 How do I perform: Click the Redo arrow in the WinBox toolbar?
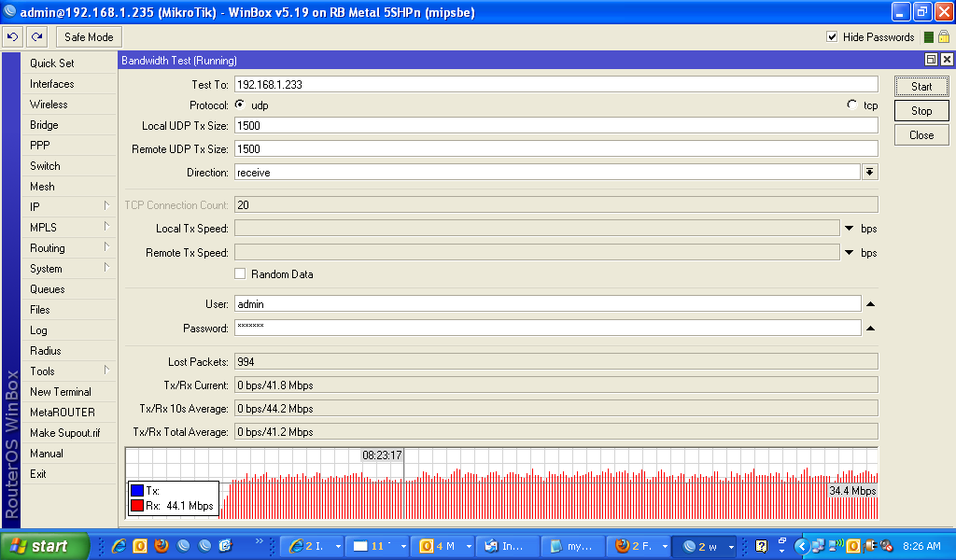pyautogui.click(x=36, y=37)
